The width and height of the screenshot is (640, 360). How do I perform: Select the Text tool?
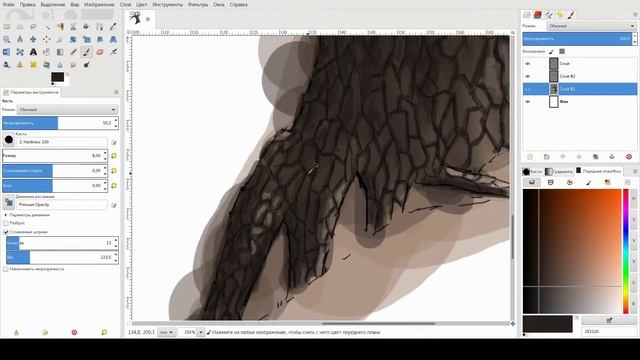pyautogui.click(x=33, y=52)
